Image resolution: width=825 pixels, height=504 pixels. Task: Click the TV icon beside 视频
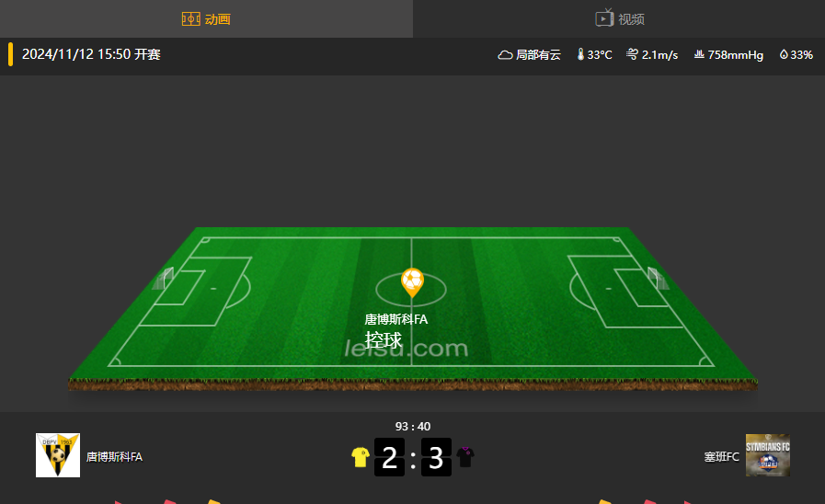(x=604, y=17)
